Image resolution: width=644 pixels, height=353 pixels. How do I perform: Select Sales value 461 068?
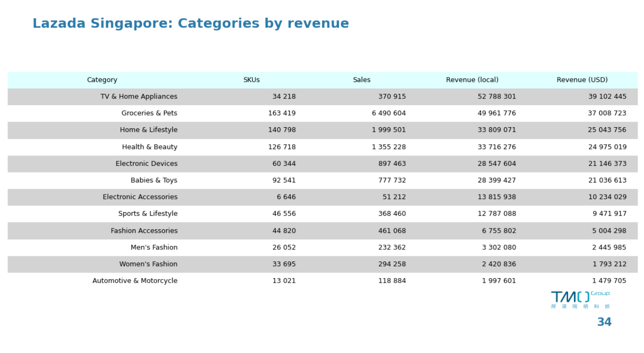tap(392, 230)
